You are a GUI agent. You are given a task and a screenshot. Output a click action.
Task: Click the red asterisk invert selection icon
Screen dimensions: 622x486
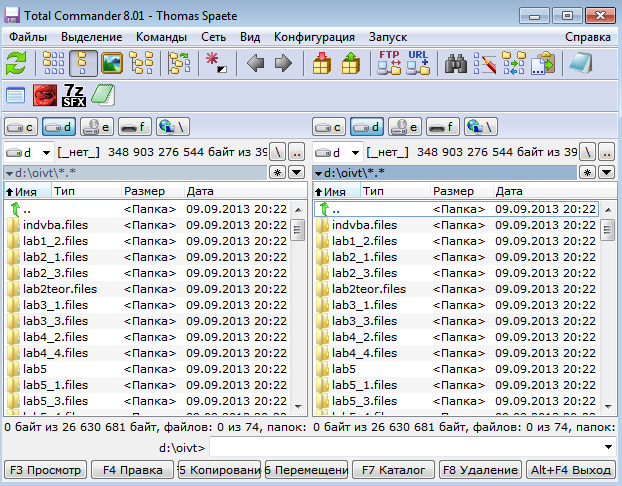tap(217, 63)
